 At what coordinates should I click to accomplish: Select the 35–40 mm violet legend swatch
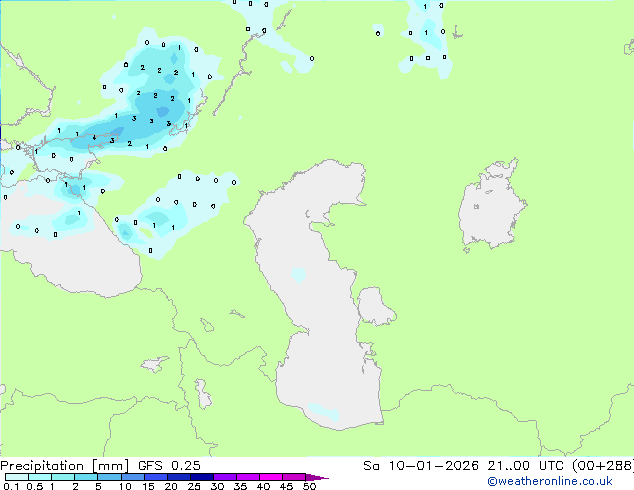248,477
